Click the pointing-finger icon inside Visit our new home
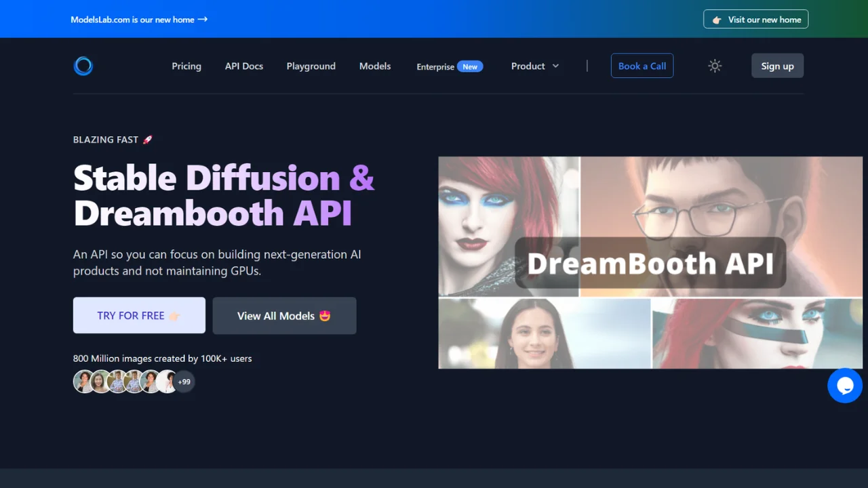 [x=716, y=19]
